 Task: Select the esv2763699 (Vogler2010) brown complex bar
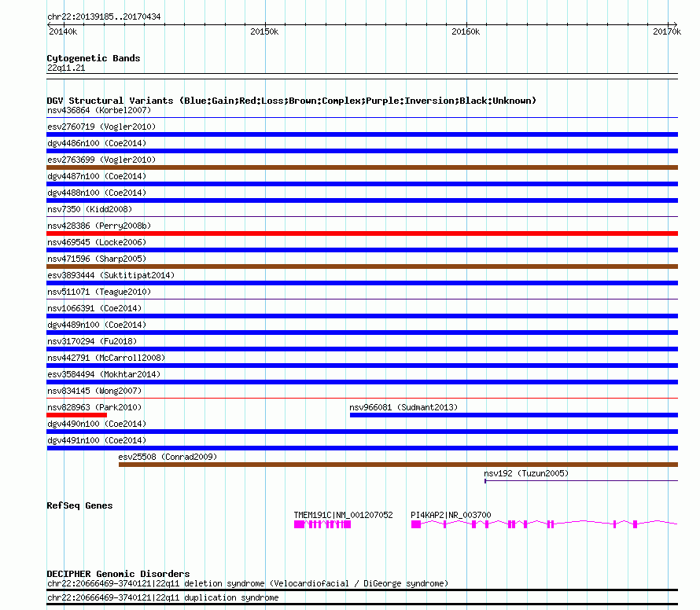362,167
